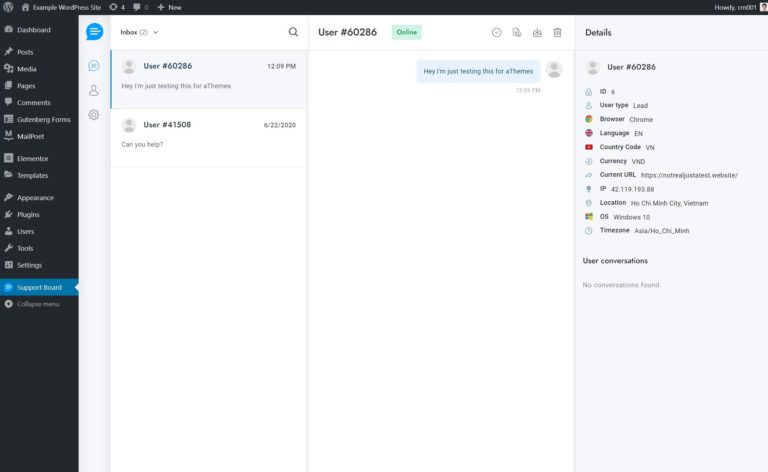Image resolution: width=768 pixels, height=472 pixels.
Task: Open the conversations panel icon
Action: (x=94, y=66)
